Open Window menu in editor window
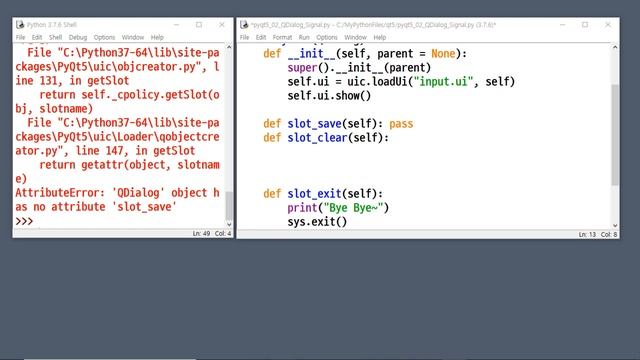The height and width of the screenshot is (360, 640). pyautogui.click(x=356, y=37)
